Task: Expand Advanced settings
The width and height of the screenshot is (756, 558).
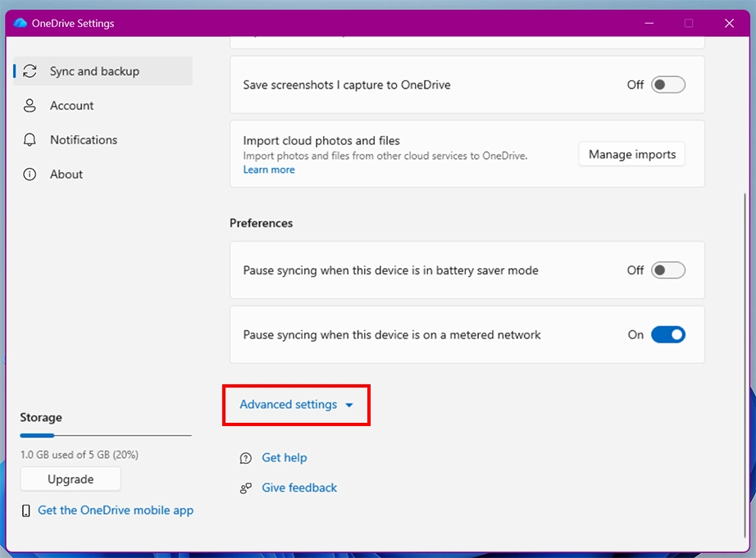Action: [297, 404]
